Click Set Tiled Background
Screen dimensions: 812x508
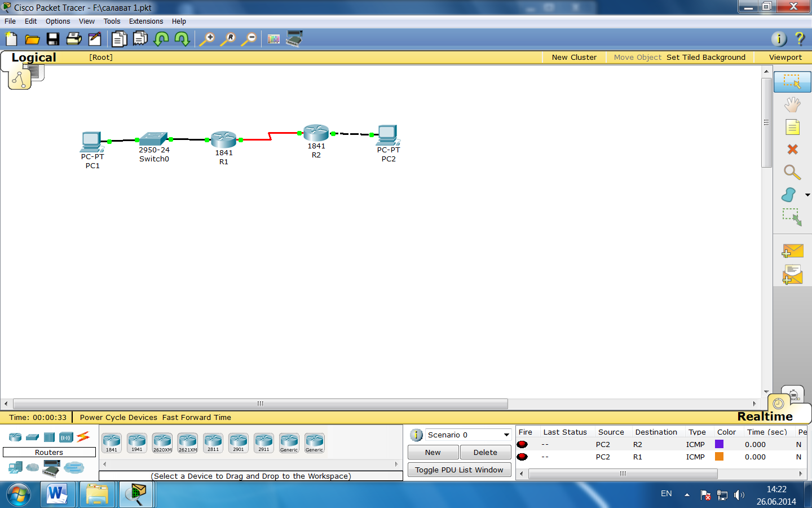point(706,57)
